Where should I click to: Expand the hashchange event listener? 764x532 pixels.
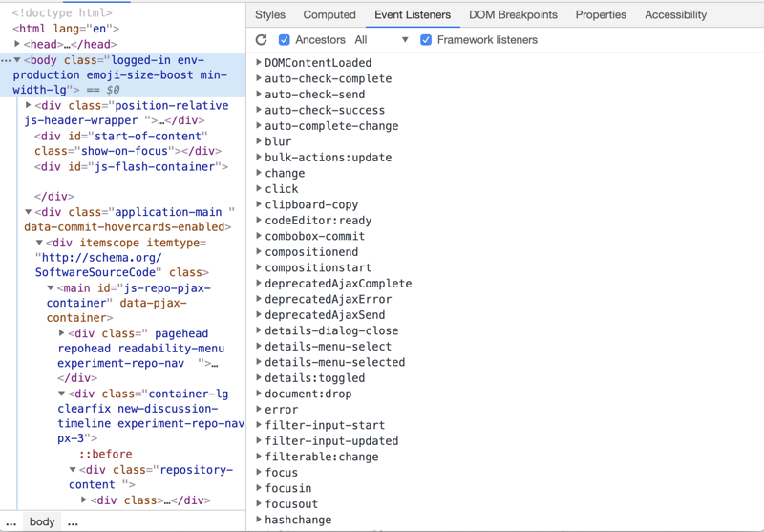260,520
